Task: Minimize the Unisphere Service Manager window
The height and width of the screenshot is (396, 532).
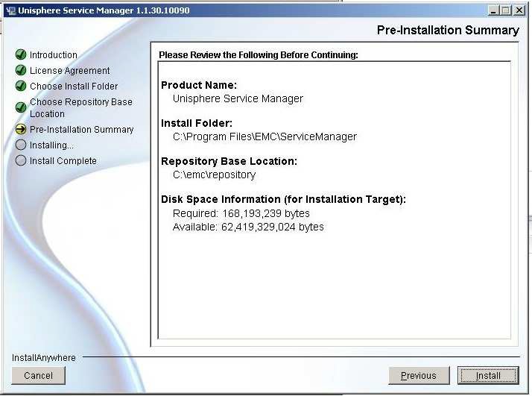Action: coord(493,10)
